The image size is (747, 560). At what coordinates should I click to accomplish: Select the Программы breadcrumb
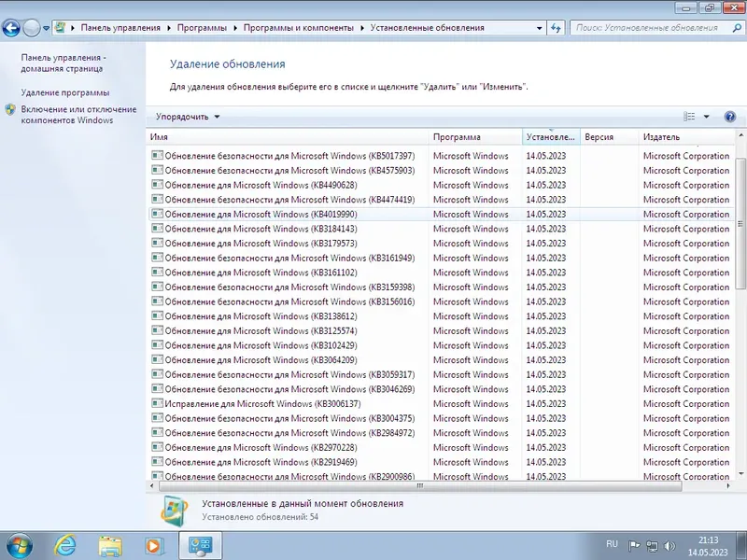(x=202, y=28)
